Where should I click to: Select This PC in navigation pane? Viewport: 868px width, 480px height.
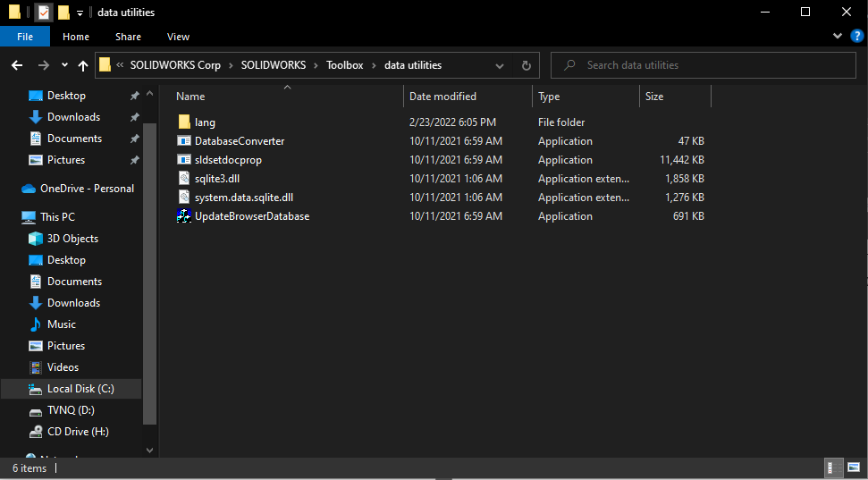(x=57, y=217)
